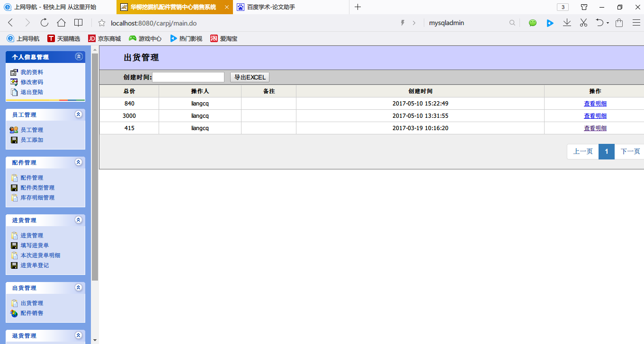Image resolution: width=644 pixels, height=344 pixels.
Task: Switch to 百度学术-论文助手 tab
Action: [x=291, y=7]
